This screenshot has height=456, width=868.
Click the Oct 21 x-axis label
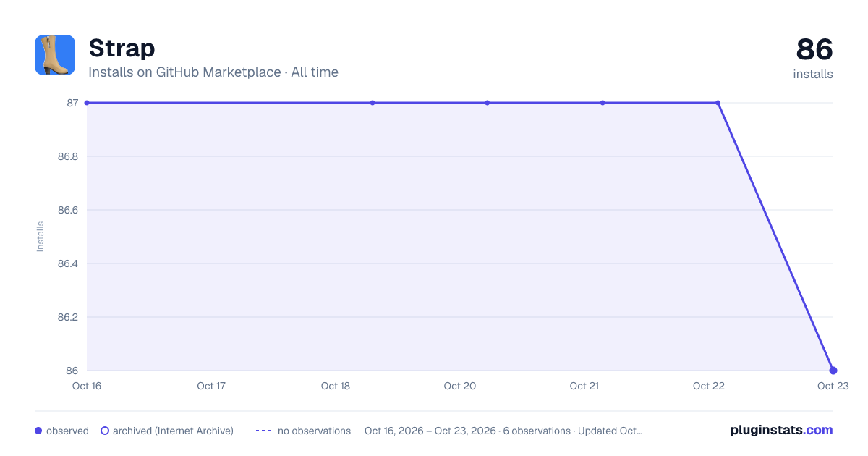(x=584, y=386)
